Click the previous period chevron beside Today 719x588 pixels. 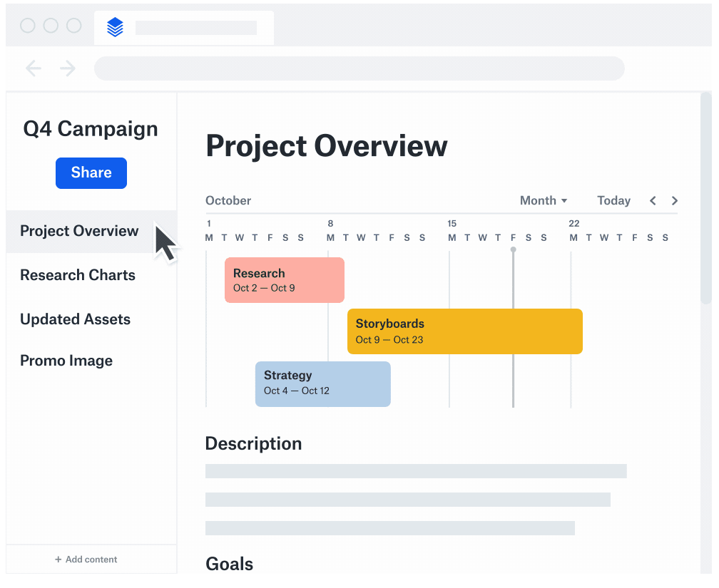[653, 201]
